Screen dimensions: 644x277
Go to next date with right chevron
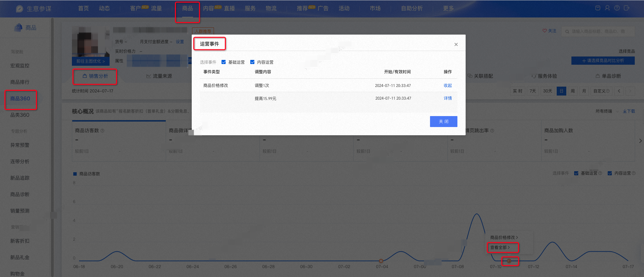[x=630, y=91]
